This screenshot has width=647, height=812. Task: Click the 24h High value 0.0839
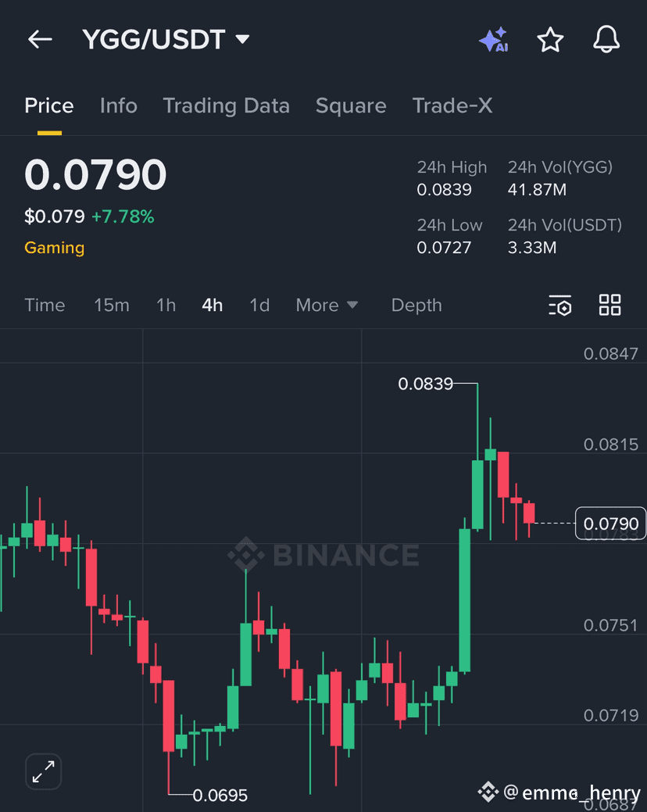click(x=444, y=190)
